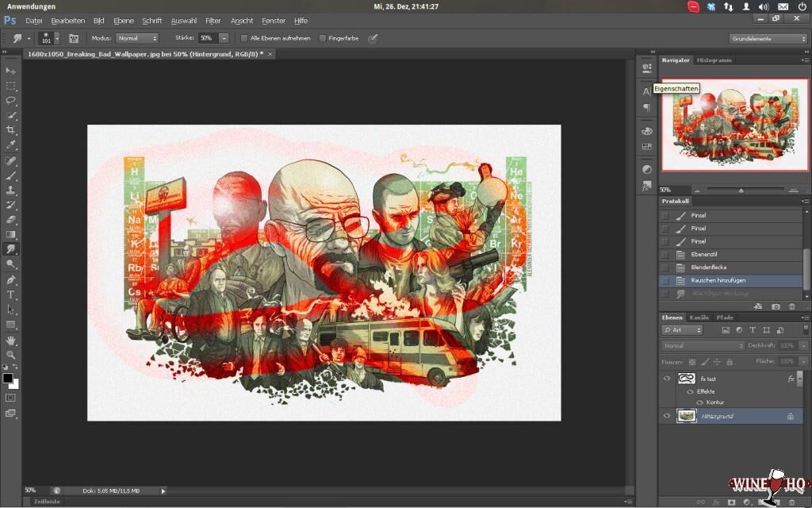Set history brush source at Blendenflecke state

(x=665, y=267)
